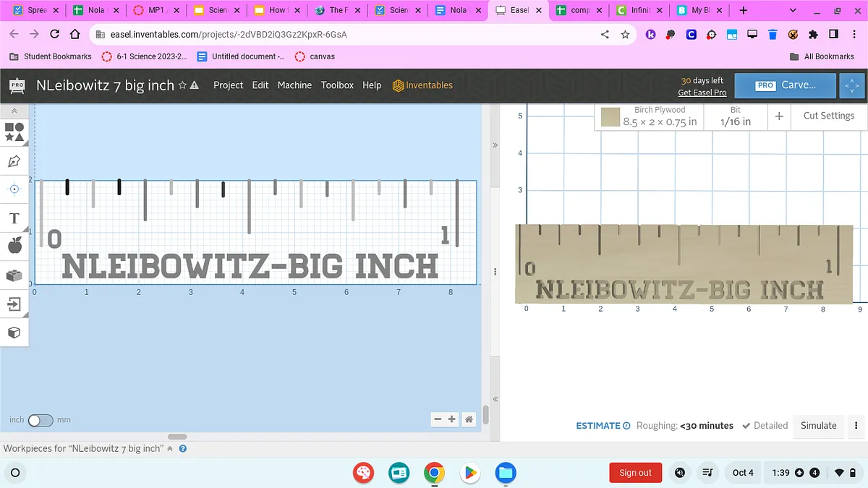Viewport: 868px width, 488px height.
Task: Select the Pen drawing tool
Action: click(14, 160)
